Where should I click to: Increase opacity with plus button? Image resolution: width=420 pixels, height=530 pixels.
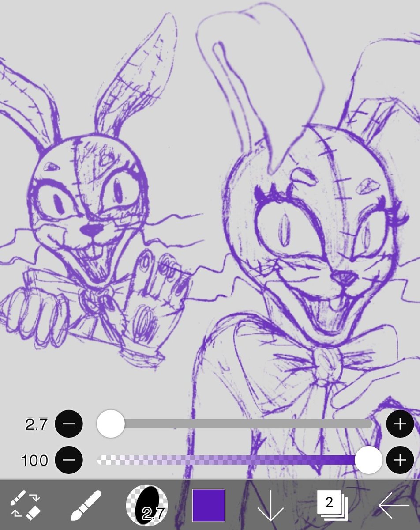[400, 460]
